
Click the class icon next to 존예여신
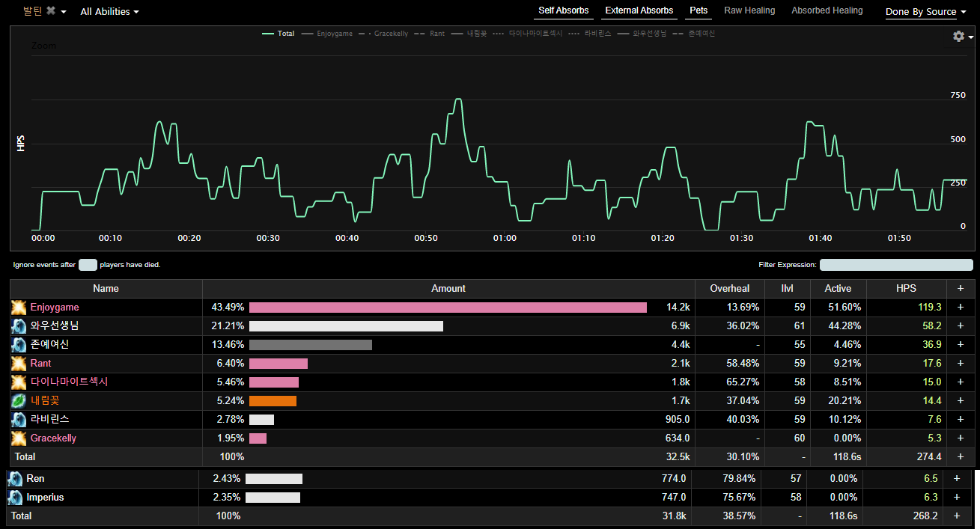(x=19, y=345)
